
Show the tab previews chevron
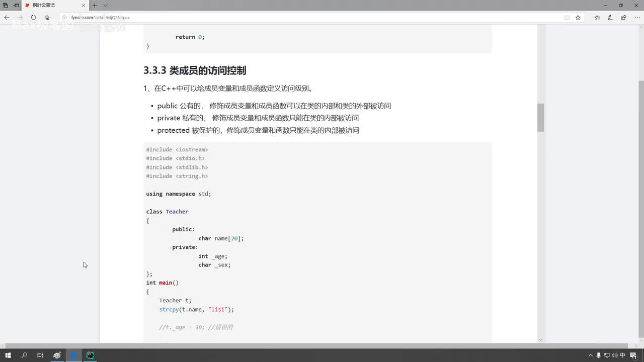tap(105, 5)
